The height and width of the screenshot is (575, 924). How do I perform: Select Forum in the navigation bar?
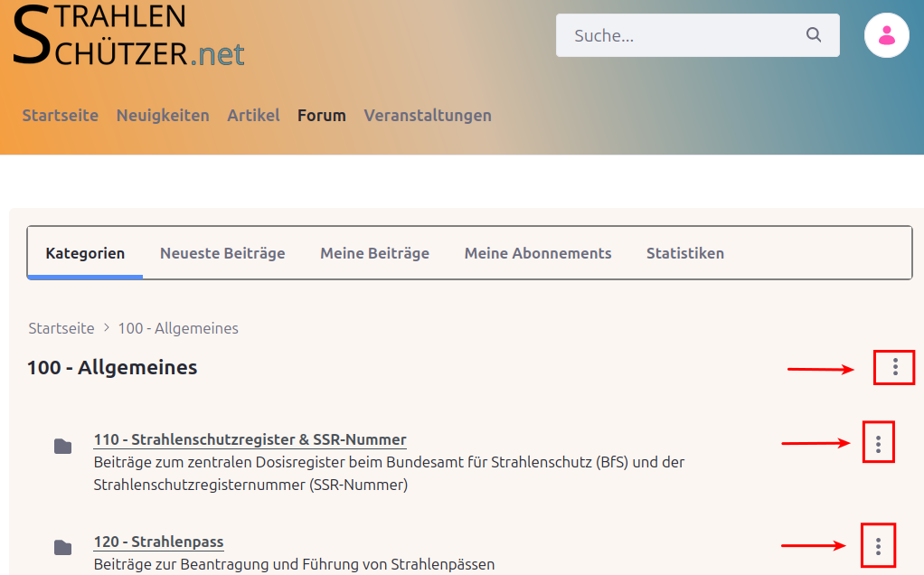click(322, 116)
